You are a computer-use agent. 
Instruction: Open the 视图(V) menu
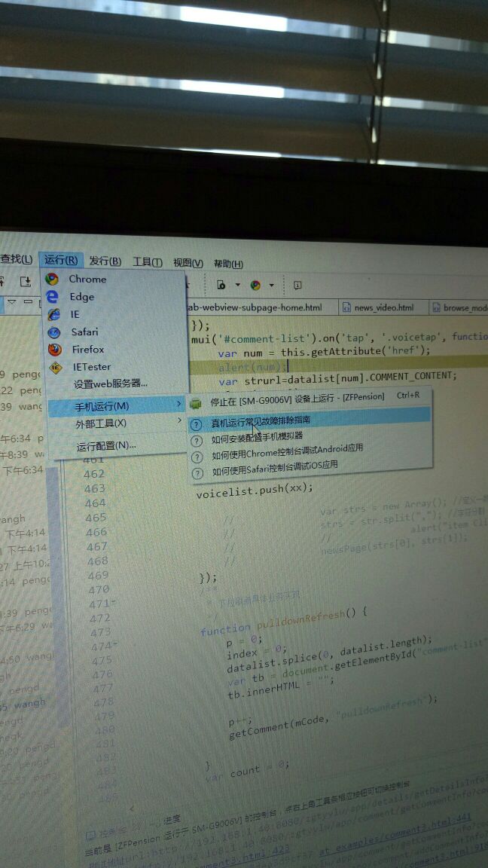tap(188, 263)
